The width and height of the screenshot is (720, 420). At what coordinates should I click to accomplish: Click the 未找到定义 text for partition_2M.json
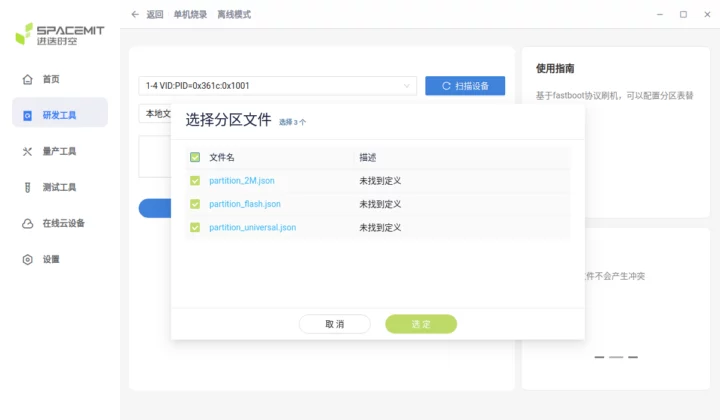pyautogui.click(x=380, y=181)
